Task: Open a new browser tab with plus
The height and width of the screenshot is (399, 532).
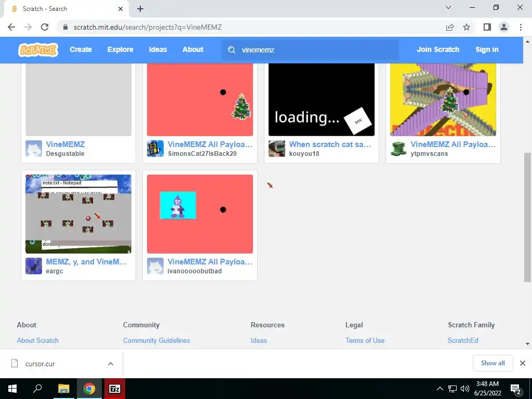Action: coord(140,9)
